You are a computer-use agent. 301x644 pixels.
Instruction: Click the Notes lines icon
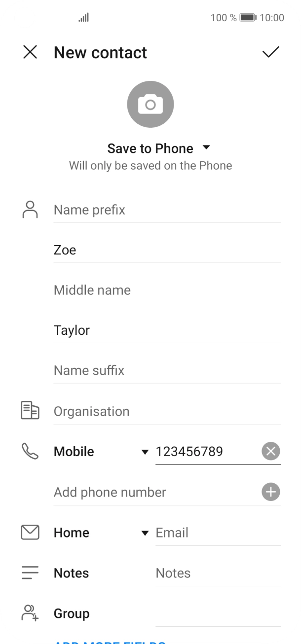click(x=30, y=572)
